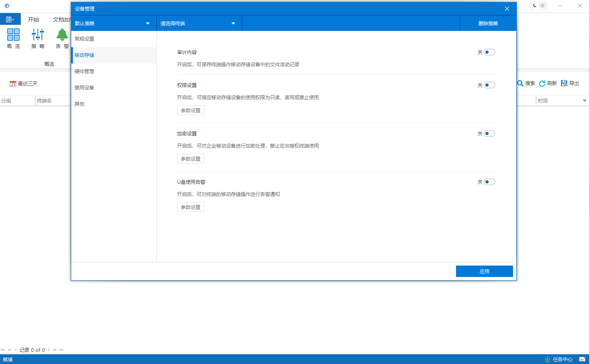
Task: Click the 最近三天 calendar icon
Action: tap(13, 84)
